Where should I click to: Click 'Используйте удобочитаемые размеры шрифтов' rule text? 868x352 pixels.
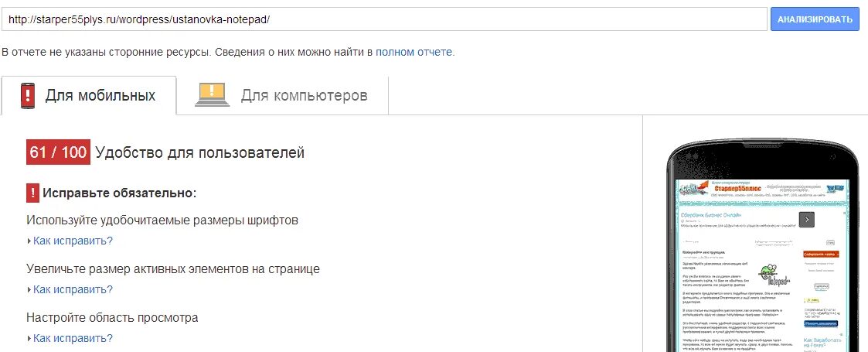point(162,220)
